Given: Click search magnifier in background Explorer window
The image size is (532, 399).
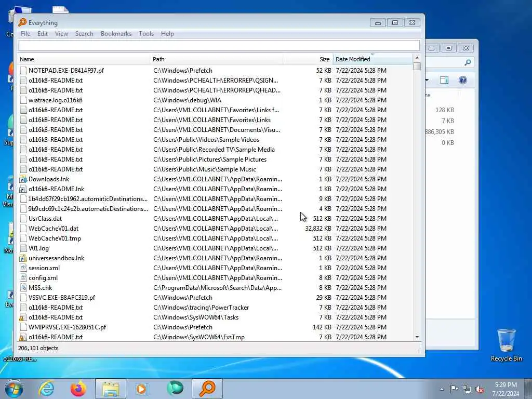Looking at the screenshot, I should [x=468, y=62].
